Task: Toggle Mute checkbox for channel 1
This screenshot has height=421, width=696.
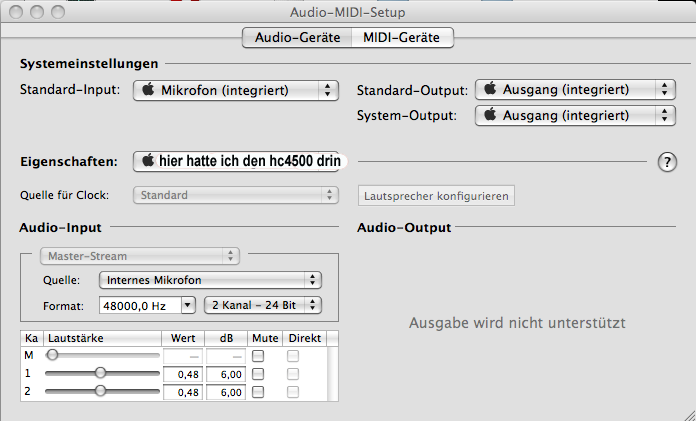Action: [258, 373]
